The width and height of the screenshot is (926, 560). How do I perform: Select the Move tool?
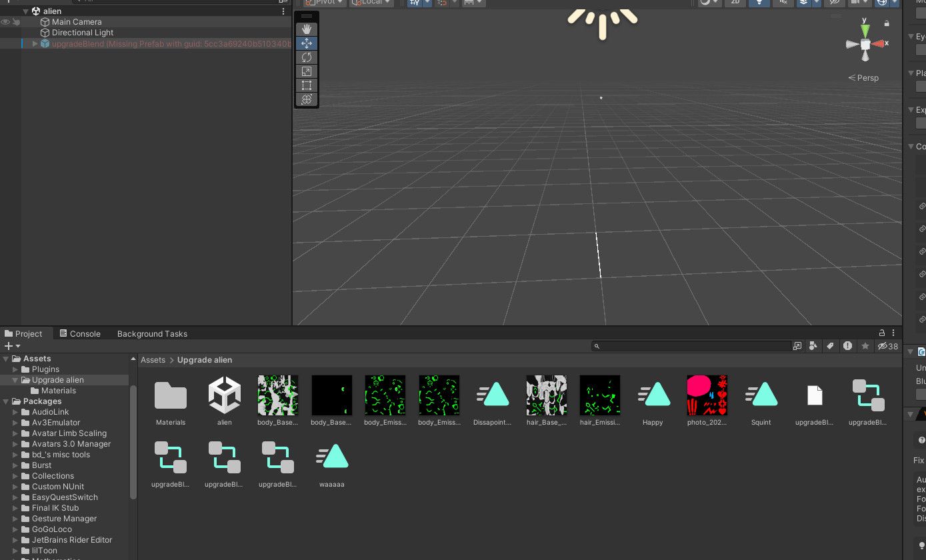coord(307,43)
